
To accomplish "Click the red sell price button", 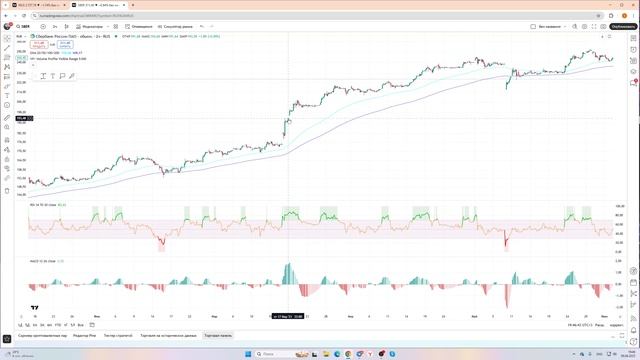I will (x=39, y=44).
